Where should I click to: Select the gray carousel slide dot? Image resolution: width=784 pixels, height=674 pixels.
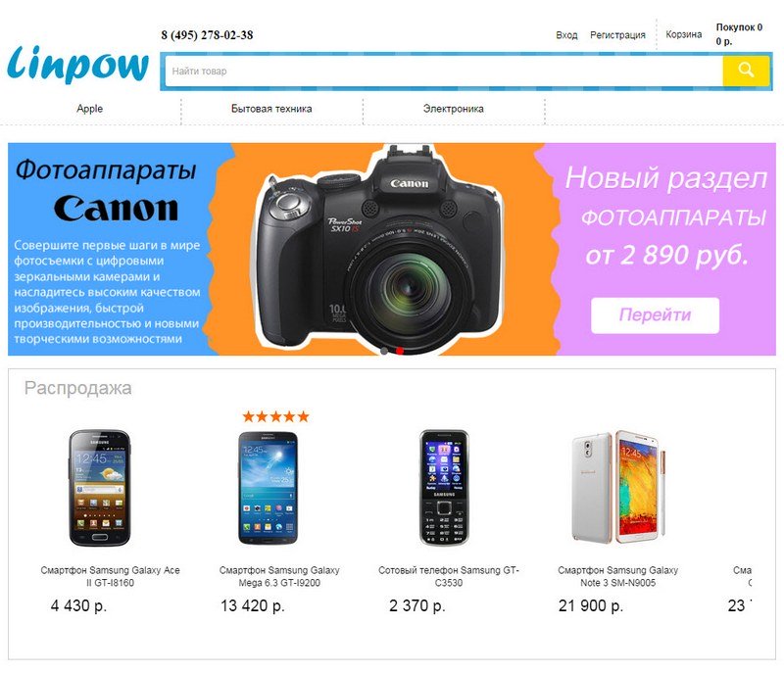click(x=384, y=351)
